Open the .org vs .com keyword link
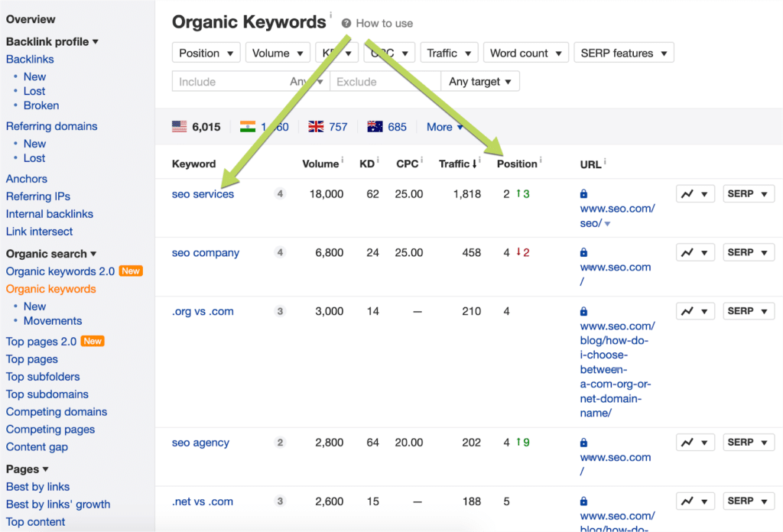 tap(202, 311)
